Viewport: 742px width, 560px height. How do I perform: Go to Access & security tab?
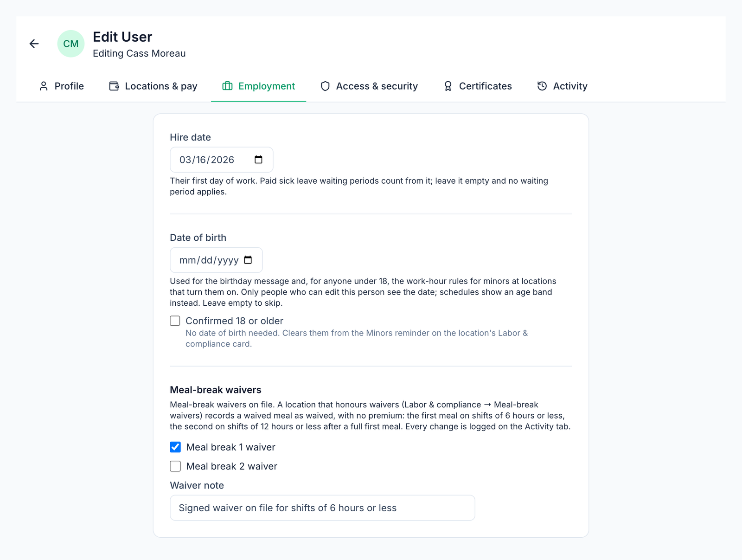369,86
